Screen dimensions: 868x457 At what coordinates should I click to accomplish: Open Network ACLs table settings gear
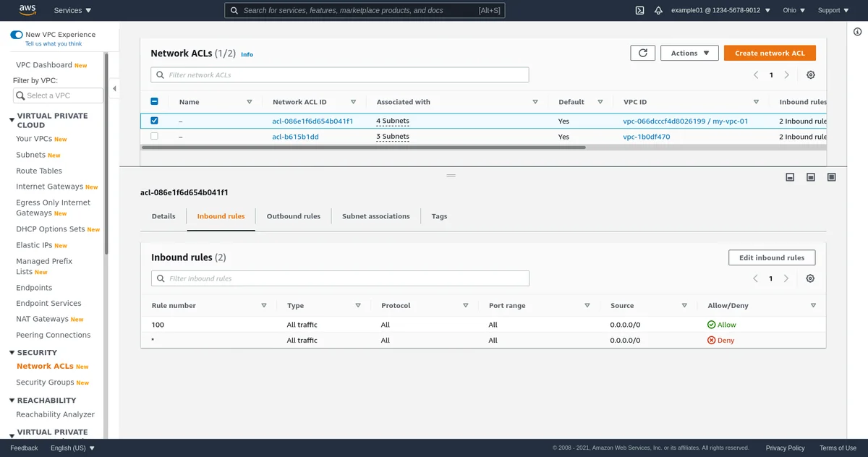810,75
